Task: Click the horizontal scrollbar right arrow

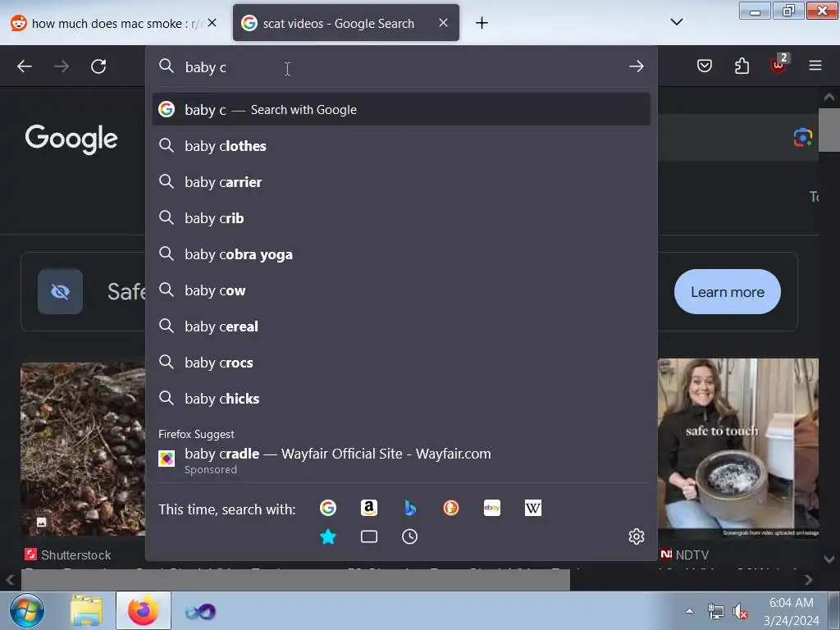Action: 808,580
